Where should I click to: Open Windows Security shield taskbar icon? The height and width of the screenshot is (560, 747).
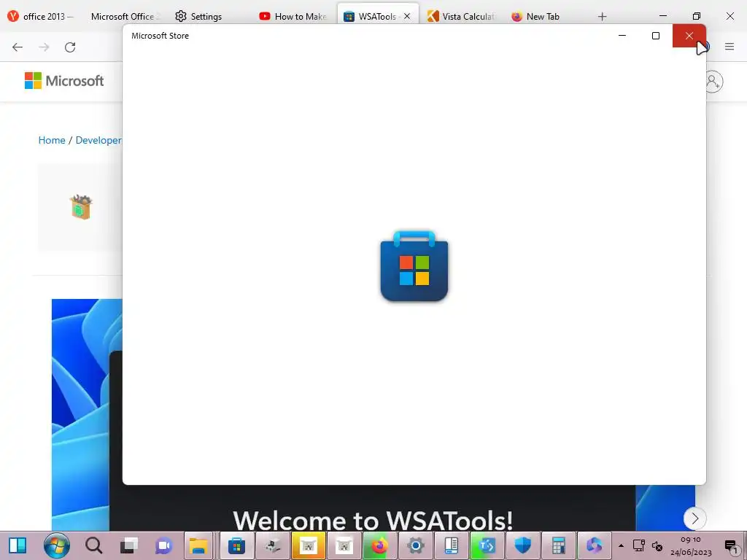coord(522,545)
